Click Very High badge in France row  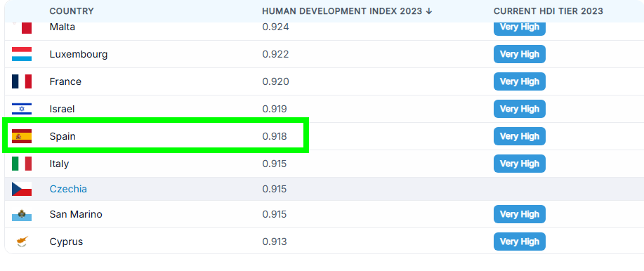tap(520, 81)
